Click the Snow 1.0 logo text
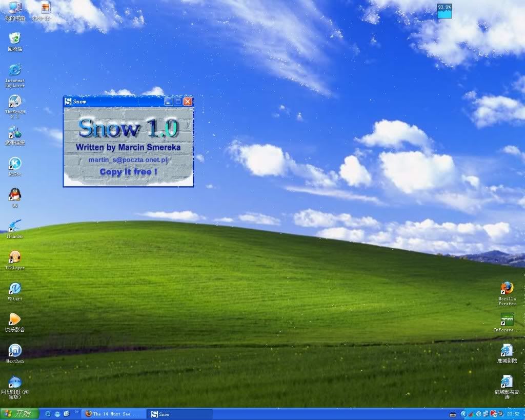525x420 pixels. click(129, 128)
